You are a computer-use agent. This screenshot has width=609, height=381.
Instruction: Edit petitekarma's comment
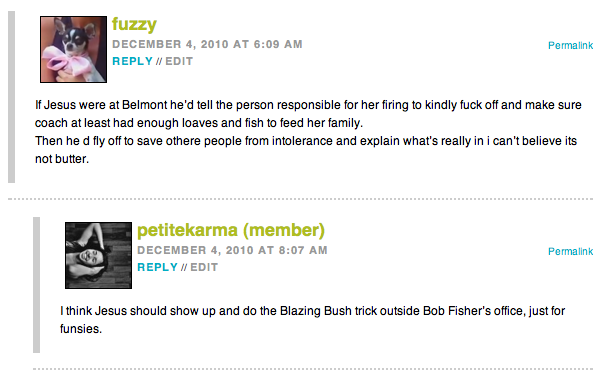pos(204,267)
